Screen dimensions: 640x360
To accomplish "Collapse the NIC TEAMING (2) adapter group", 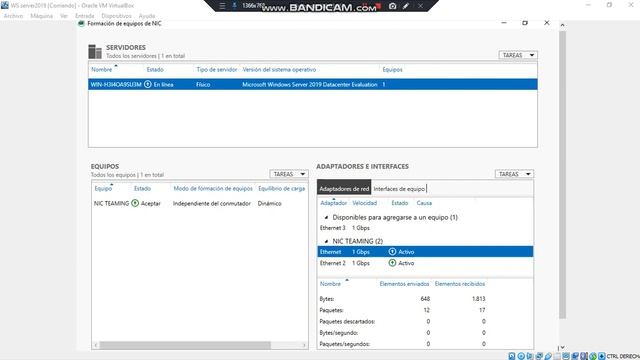I will [x=326, y=241].
